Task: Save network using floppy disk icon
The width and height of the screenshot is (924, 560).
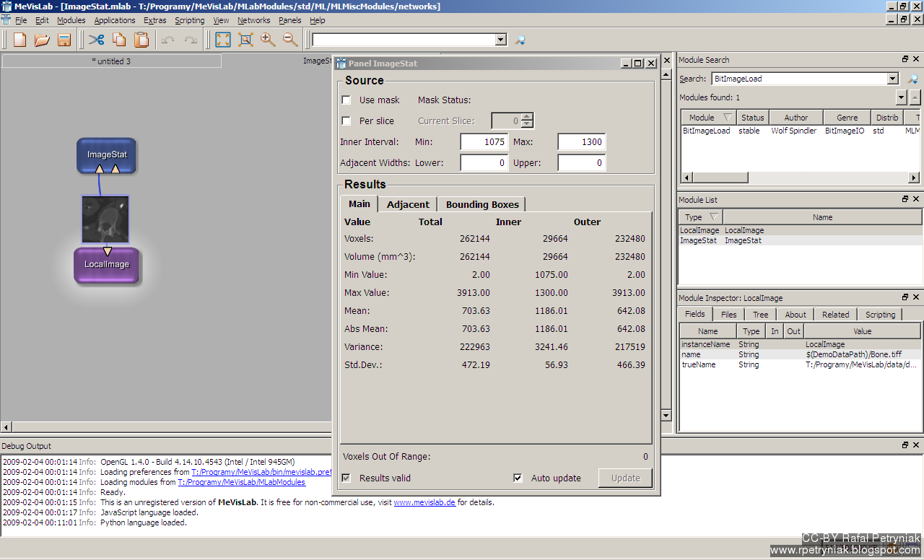Action: [x=64, y=40]
